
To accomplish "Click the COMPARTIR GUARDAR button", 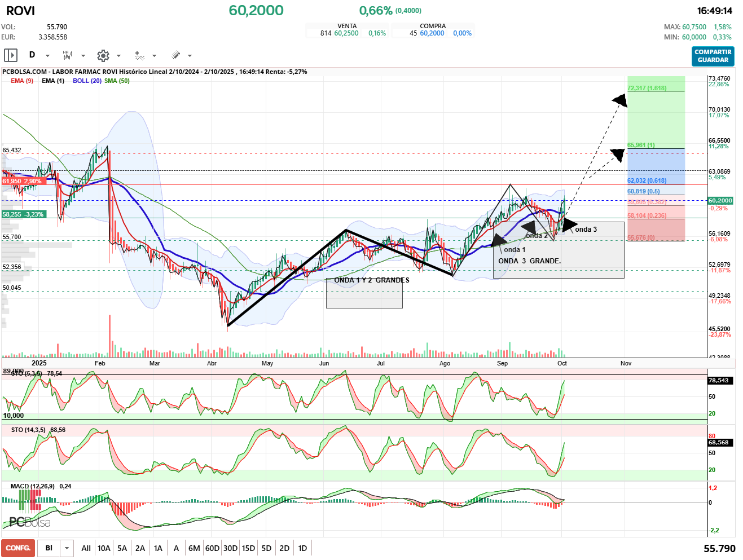I will click(713, 56).
